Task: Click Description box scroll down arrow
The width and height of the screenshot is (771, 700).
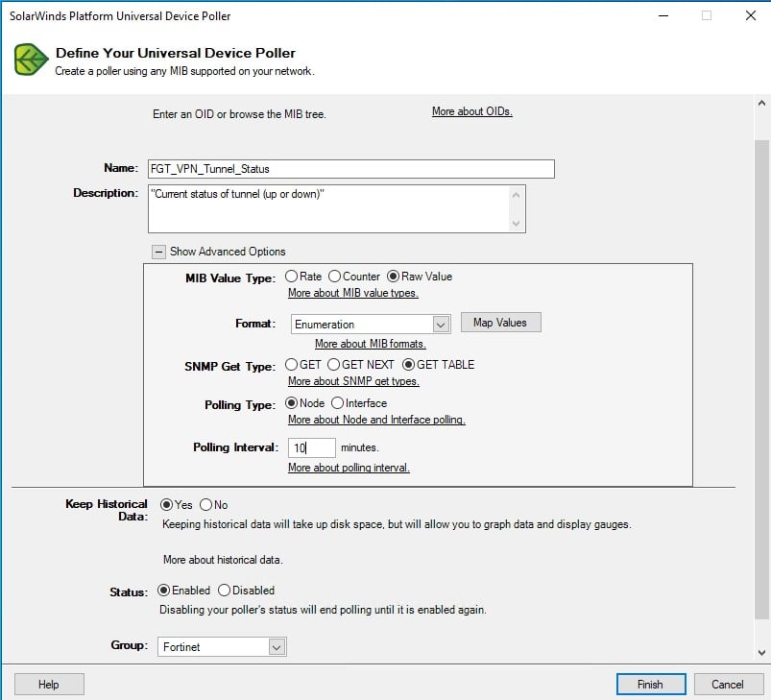Action: click(x=516, y=223)
